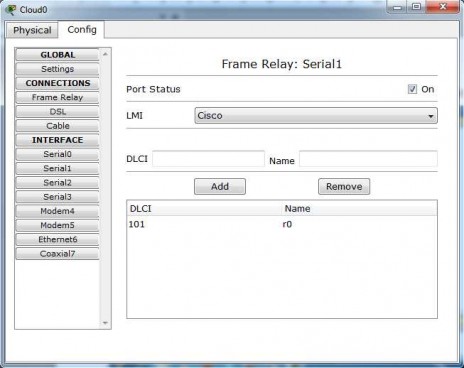Toggle Port Status On checkbox
The width and height of the screenshot is (464, 368).
point(412,89)
